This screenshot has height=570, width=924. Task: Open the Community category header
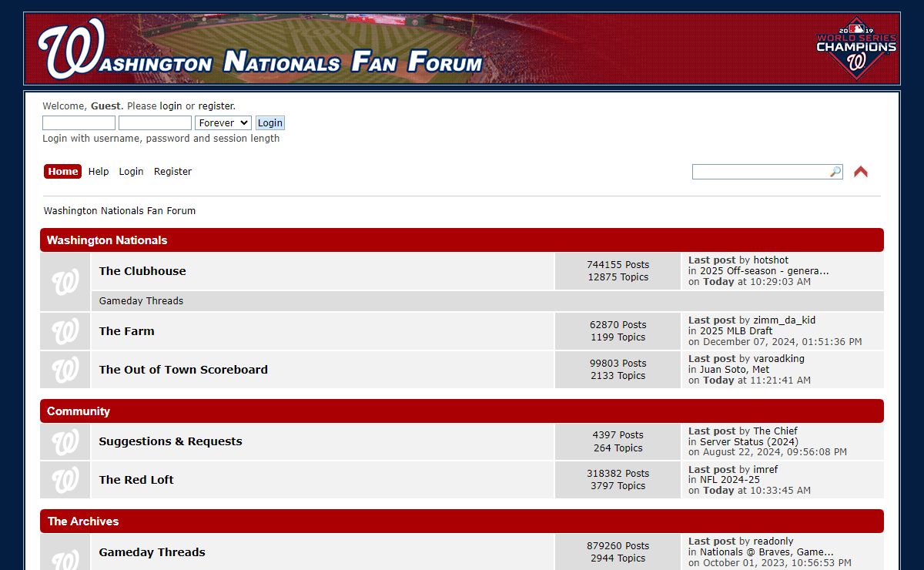[79, 411]
